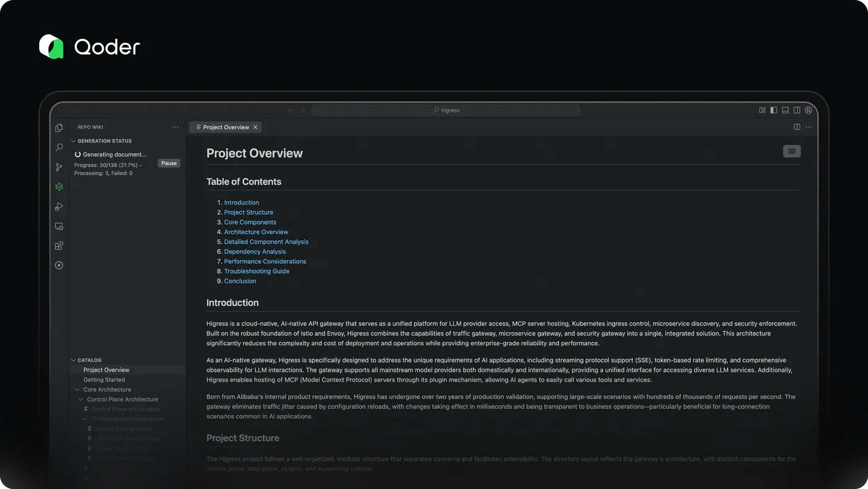This screenshot has width=868, height=489.
Task: Pause the document generation
Action: click(x=169, y=163)
